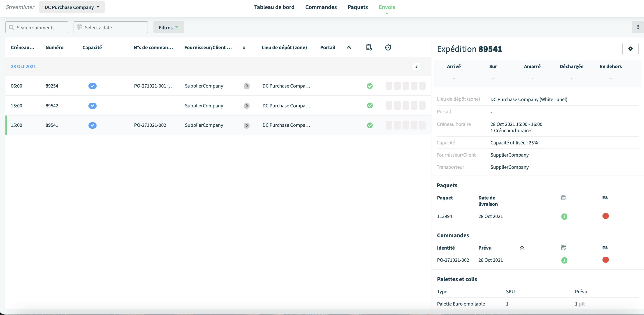Toggle capacity check for shipment 89541
Viewport: 644px width, 315px height.
coord(93,125)
